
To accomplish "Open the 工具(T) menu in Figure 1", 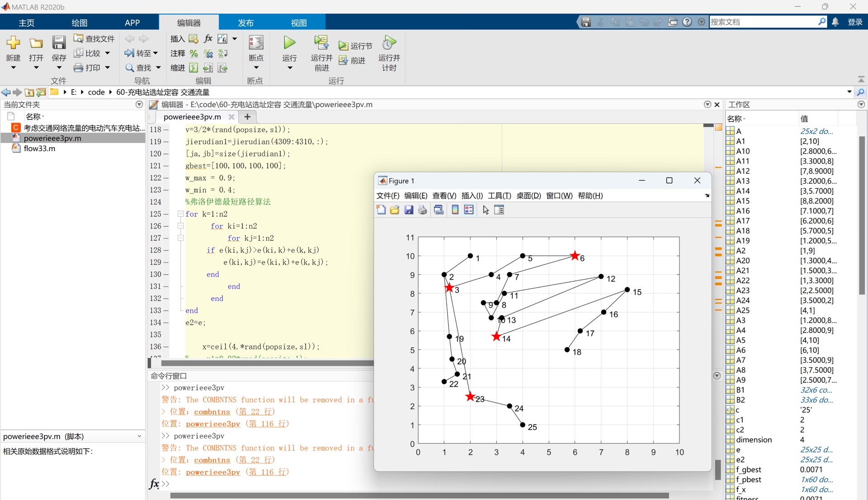I will (x=499, y=195).
